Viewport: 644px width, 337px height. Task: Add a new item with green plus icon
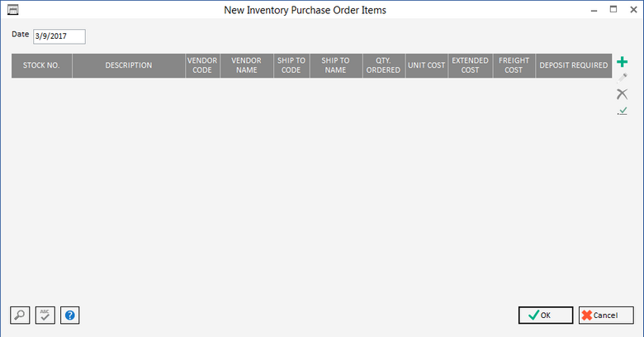pyautogui.click(x=622, y=62)
